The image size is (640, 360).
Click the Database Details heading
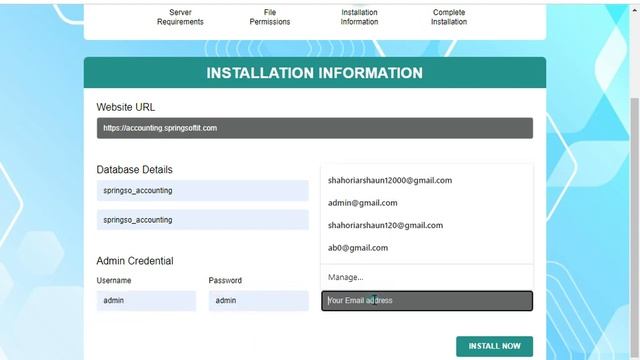(134, 170)
